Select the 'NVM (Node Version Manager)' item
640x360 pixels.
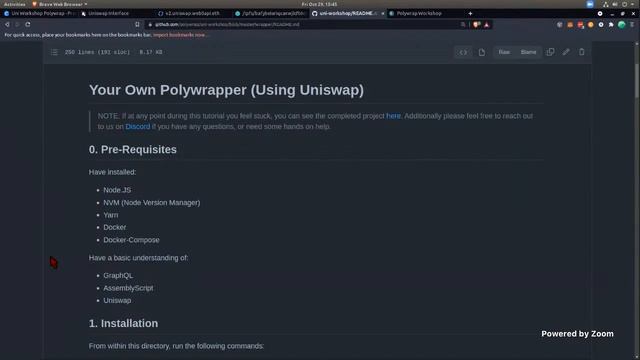[152, 202]
